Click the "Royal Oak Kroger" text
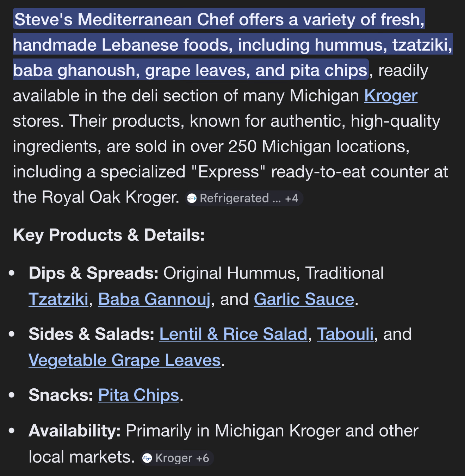The width and height of the screenshot is (465, 476). tap(110, 197)
